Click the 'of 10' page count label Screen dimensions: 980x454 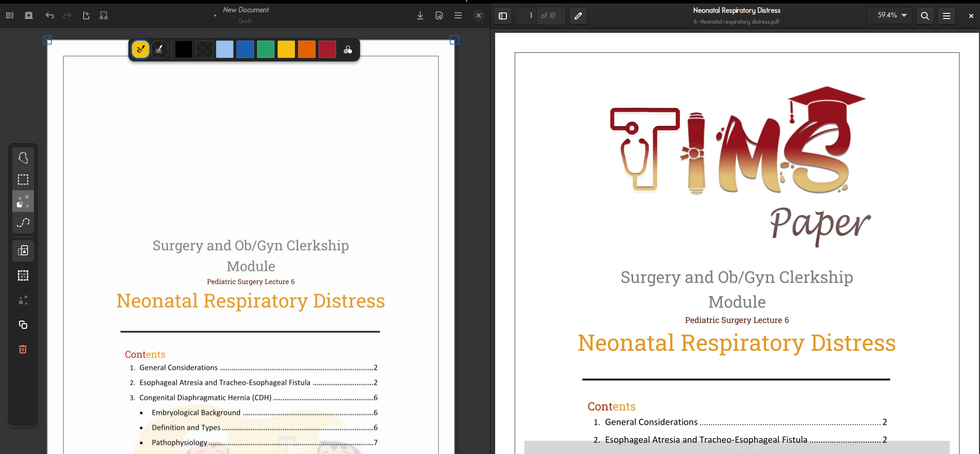[x=548, y=16]
